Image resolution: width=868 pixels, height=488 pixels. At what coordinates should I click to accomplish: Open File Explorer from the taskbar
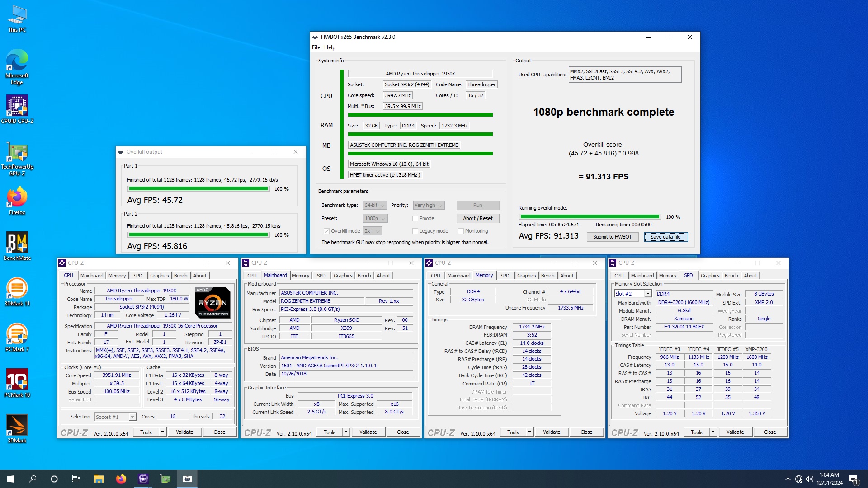click(99, 479)
